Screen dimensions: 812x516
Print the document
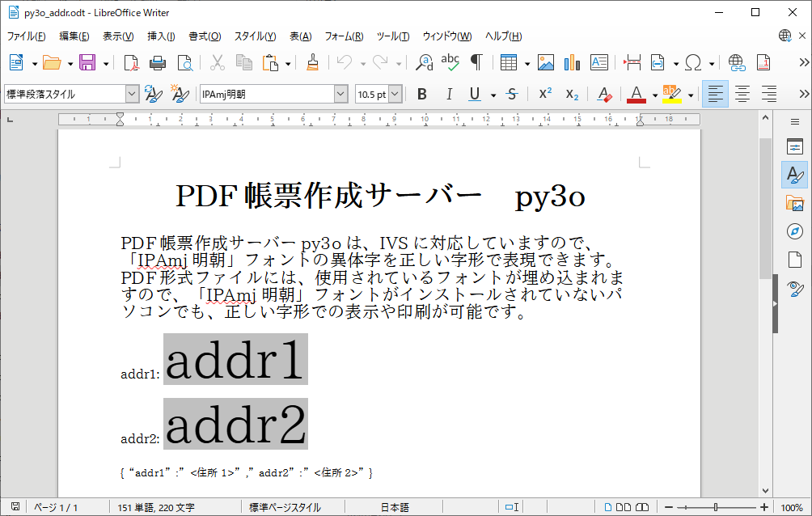[158, 63]
